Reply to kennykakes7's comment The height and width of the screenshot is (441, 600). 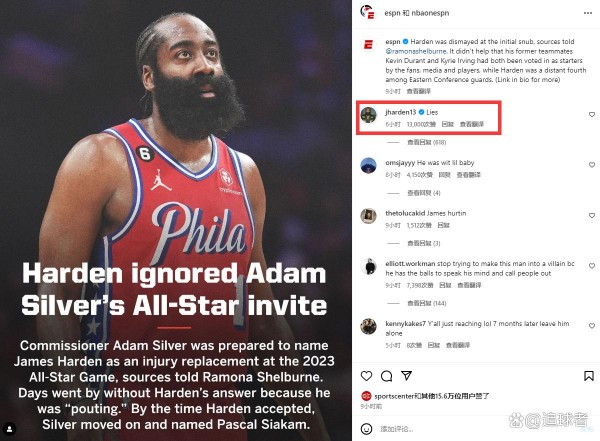pos(434,345)
